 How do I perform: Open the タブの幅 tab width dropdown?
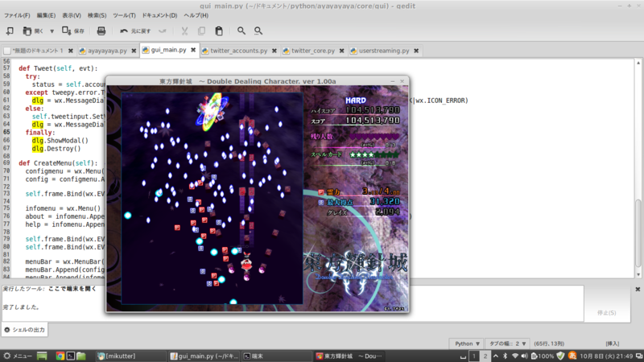click(507, 343)
